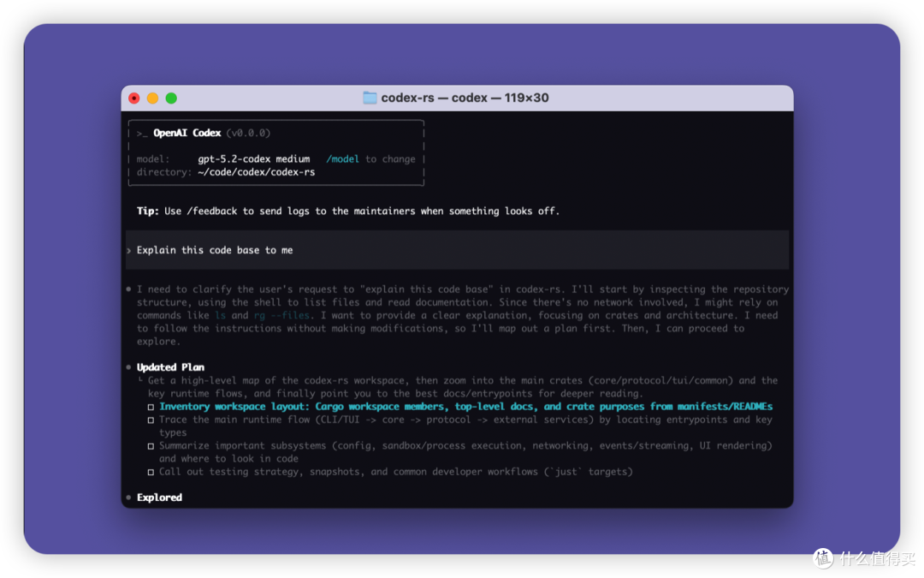Click the bullet beside 'Updated Plan'
Viewport: 924px width, 578px height.
pyautogui.click(x=128, y=366)
